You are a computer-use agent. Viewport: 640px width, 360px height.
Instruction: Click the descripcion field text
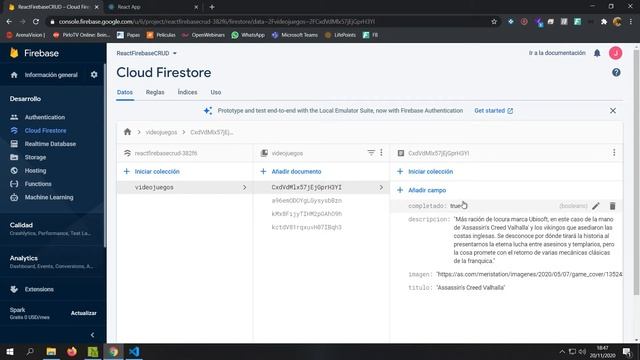tap(534, 240)
